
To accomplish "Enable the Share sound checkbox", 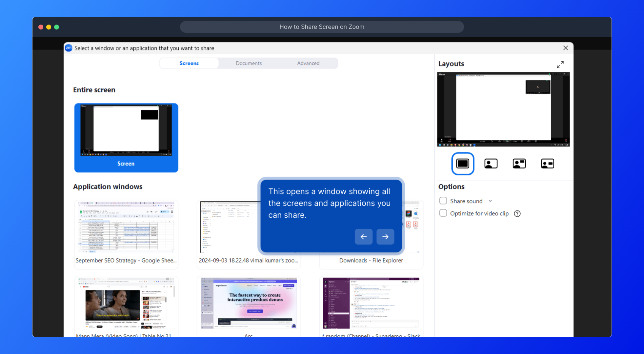I will 443,201.
